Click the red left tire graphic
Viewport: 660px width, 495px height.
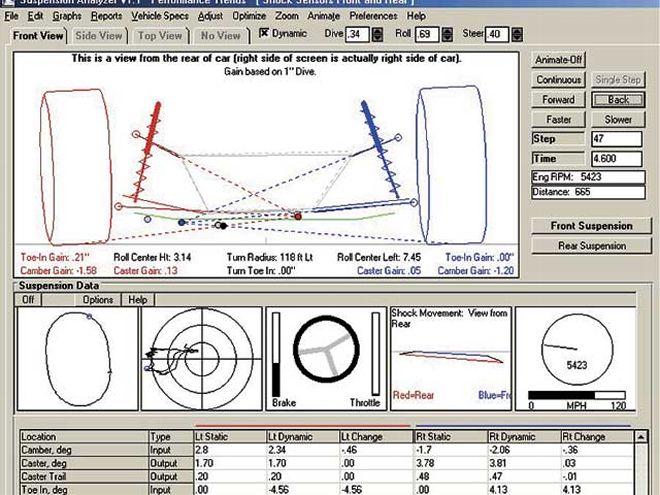click(x=76, y=167)
